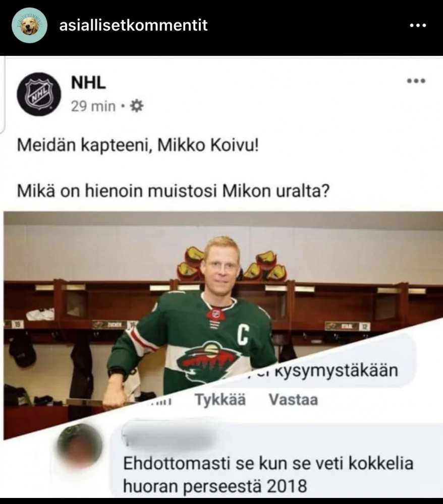Screen dimensions: 443x504
Task: Like the comment with Tykkää
Action: click(220, 400)
